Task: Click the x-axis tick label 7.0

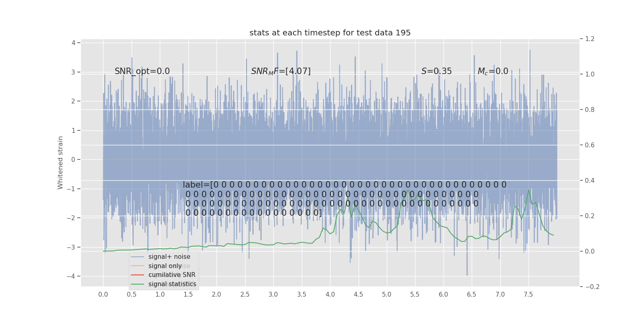Action: coord(500,295)
